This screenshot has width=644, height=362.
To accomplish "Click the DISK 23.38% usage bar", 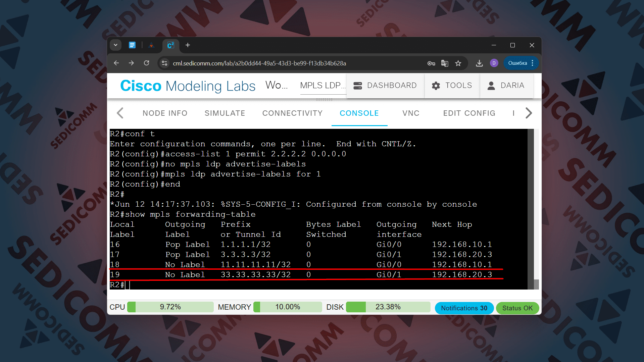I will point(388,307).
